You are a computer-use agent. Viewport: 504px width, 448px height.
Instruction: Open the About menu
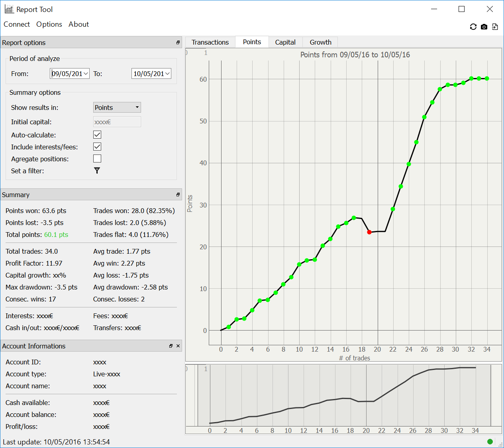[x=78, y=24]
